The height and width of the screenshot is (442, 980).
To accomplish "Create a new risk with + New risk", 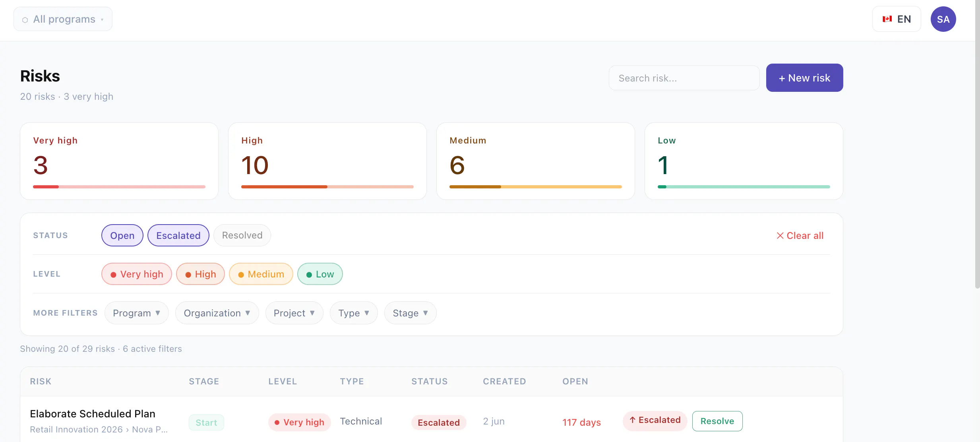I will [x=804, y=78].
